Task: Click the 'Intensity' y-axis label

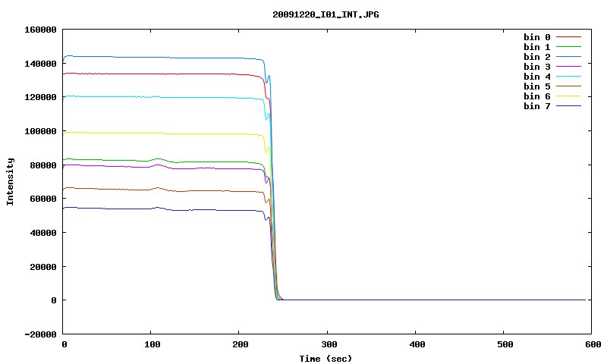Action: coord(10,181)
